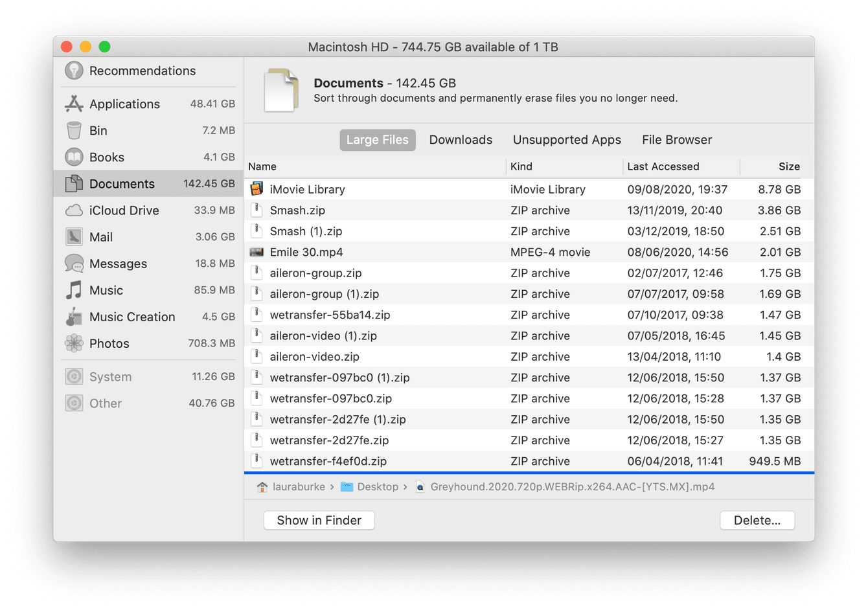Click the iCloud Drive cloud icon

click(73, 210)
